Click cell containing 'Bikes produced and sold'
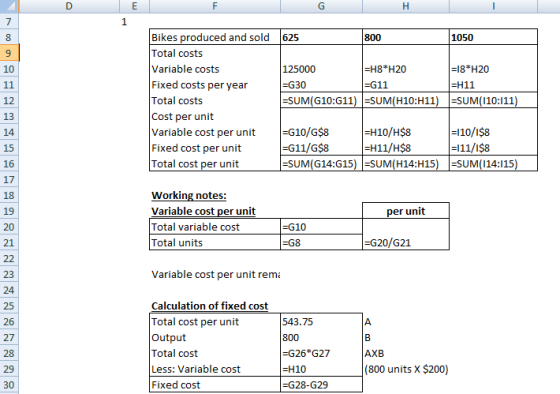This screenshot has width=560, height=394. [215, 37]
